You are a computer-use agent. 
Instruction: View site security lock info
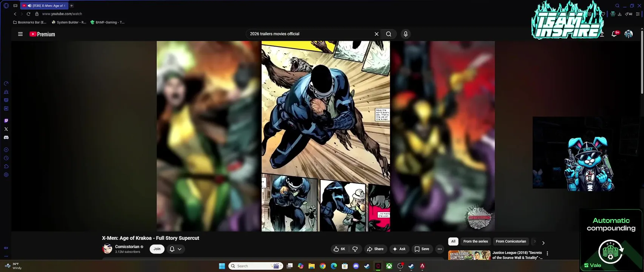pos(37,14)
